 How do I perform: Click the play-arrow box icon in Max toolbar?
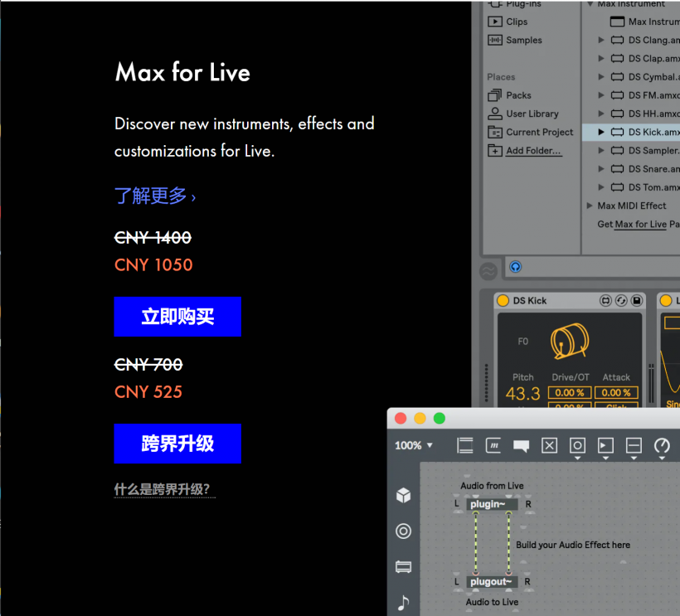click(x=605, y=445)
